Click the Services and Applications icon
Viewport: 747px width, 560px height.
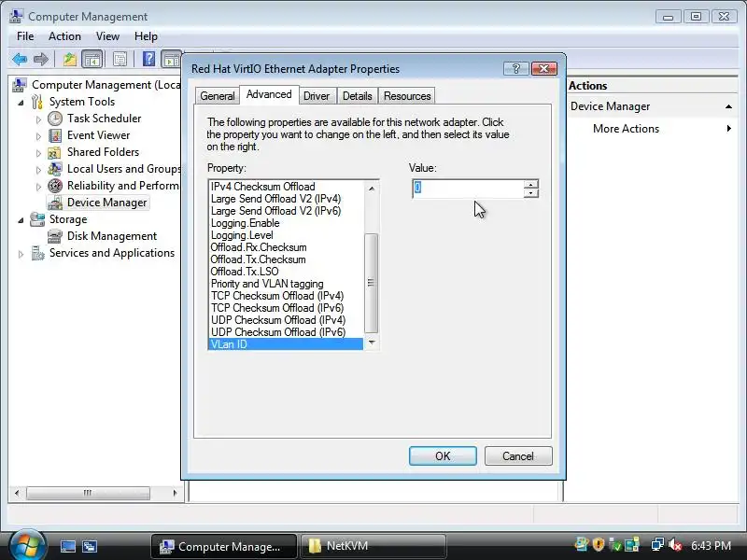coord(37,253)
